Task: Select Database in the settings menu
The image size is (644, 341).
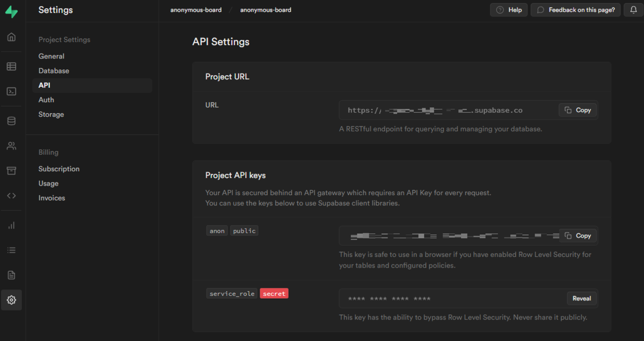Action: pyautogui.click(x=54, y=71)
